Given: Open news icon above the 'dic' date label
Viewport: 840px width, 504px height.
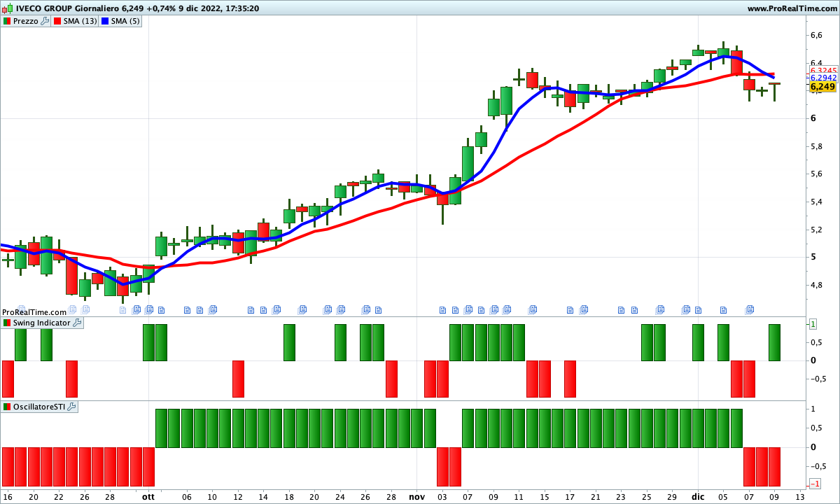Looking at the screenshot, I should [698, 309].
